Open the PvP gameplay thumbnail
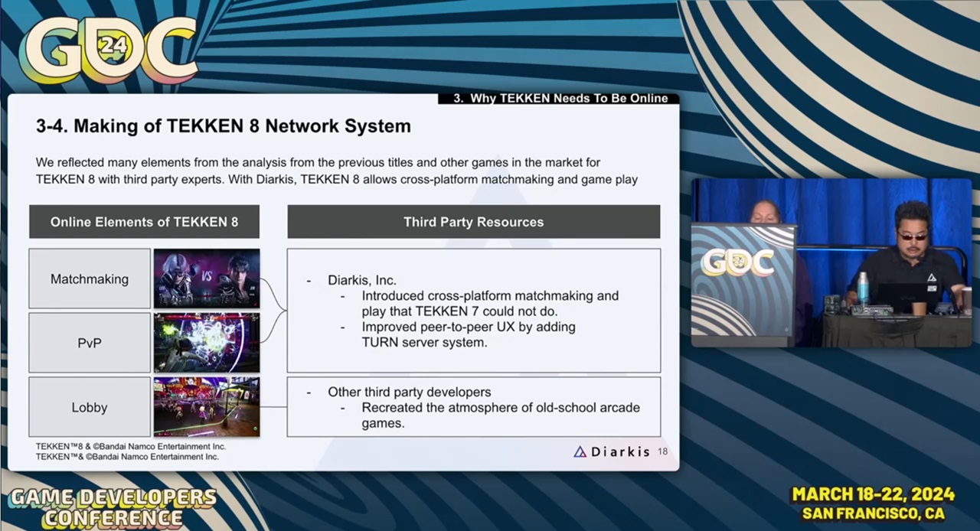This screenshot has height=531, width=980. [207, 343]
